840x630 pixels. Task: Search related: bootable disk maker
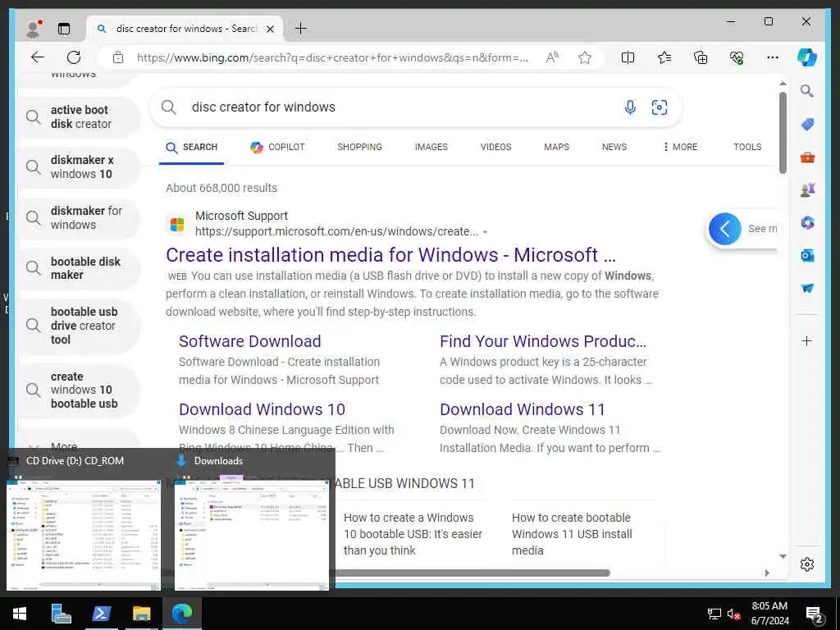pos(79,268)
